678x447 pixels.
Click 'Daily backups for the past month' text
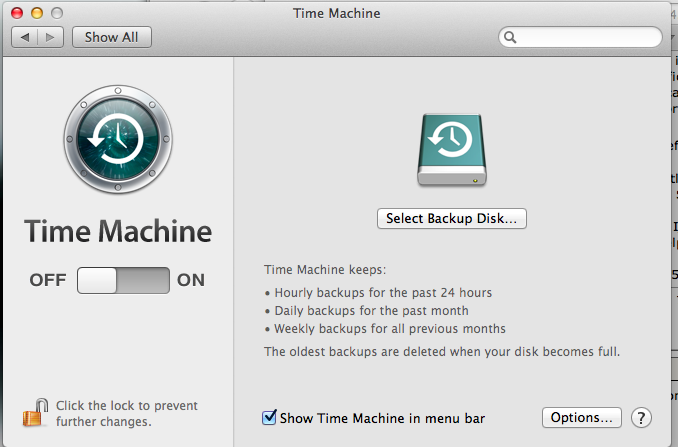pyautogui.click(x=371, y=311)
